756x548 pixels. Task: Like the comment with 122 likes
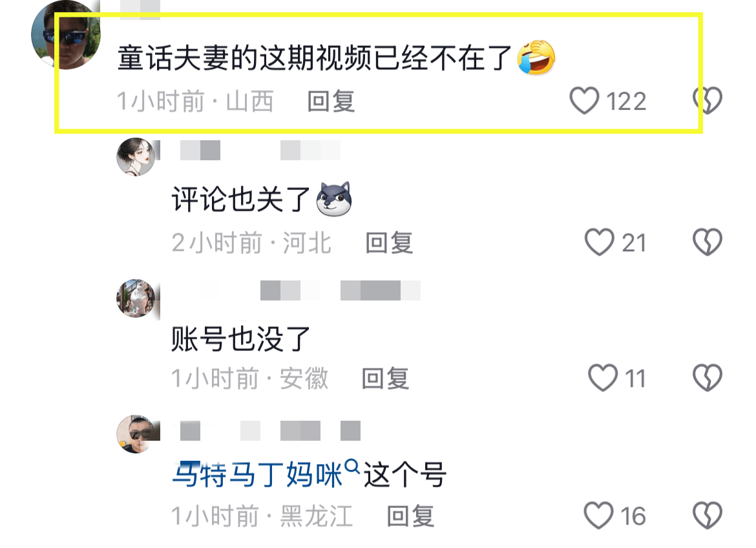click(x=584, y=100)
